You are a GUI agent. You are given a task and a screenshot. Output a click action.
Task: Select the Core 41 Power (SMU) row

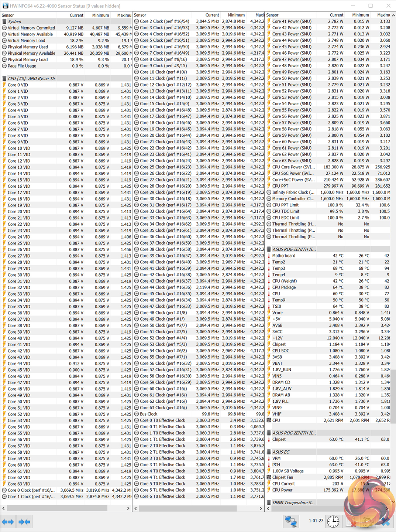click(x=328, y=21)
